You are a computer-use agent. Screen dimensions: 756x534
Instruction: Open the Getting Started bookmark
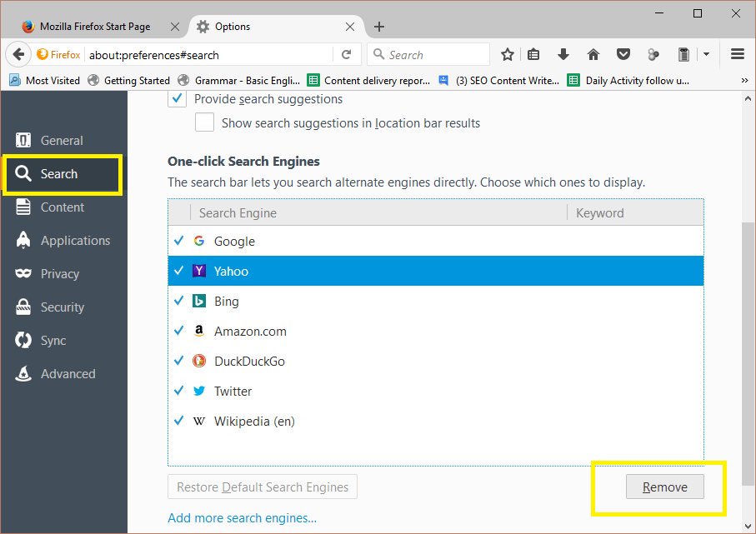[x=128, y=81]
